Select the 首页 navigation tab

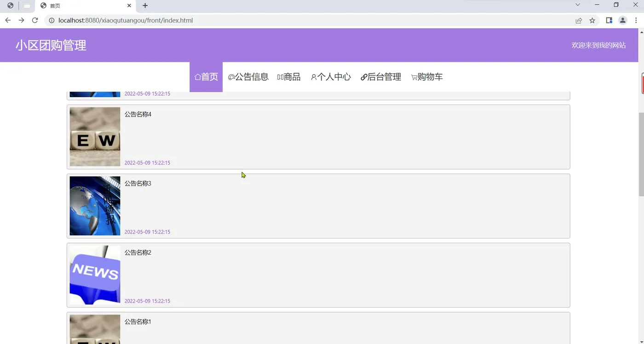tap(206, 77)
